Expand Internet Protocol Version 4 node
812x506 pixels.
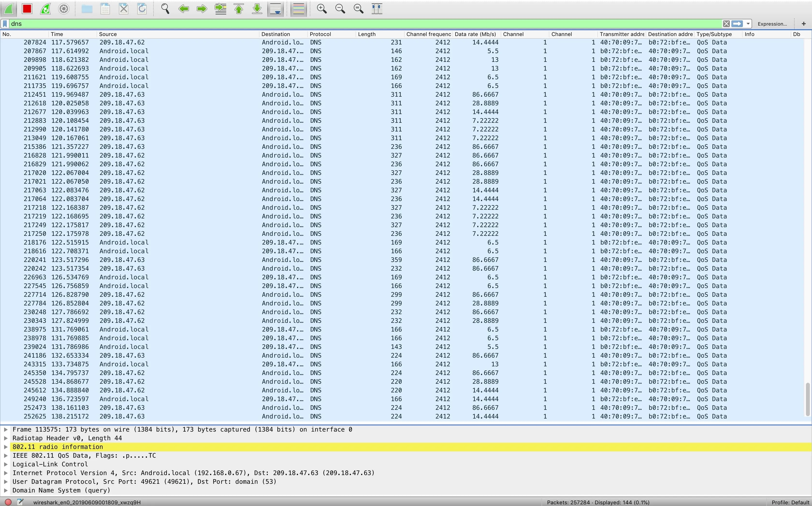[6, 473]
